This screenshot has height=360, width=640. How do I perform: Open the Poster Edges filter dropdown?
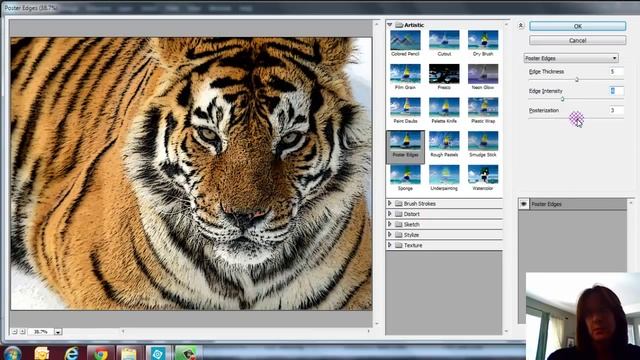tap(571, 58)
